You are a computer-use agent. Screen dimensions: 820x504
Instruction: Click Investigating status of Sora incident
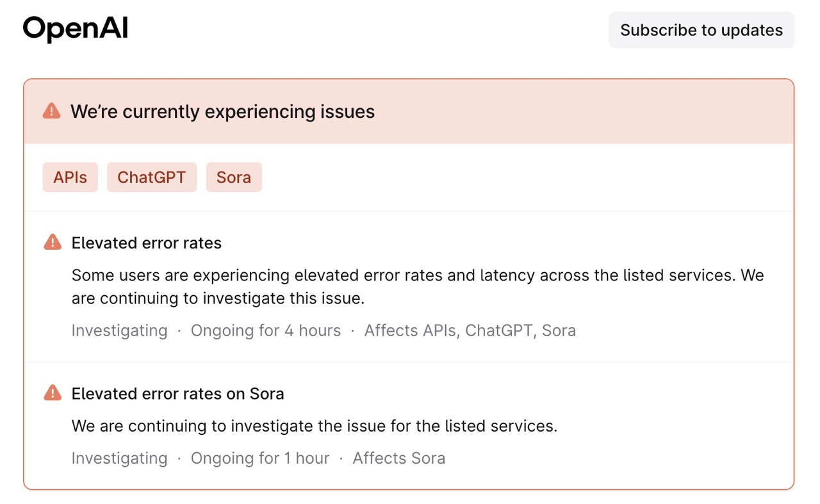(120, 459)
